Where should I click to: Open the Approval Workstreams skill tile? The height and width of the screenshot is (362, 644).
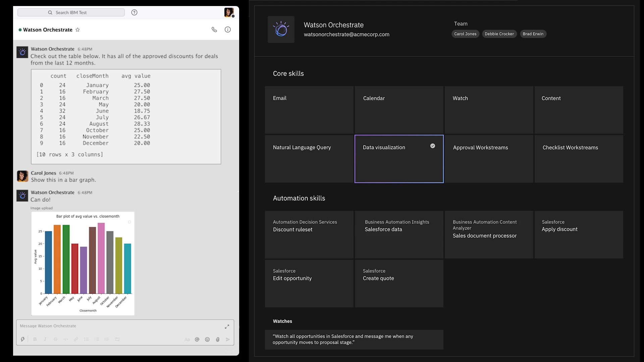489,159
